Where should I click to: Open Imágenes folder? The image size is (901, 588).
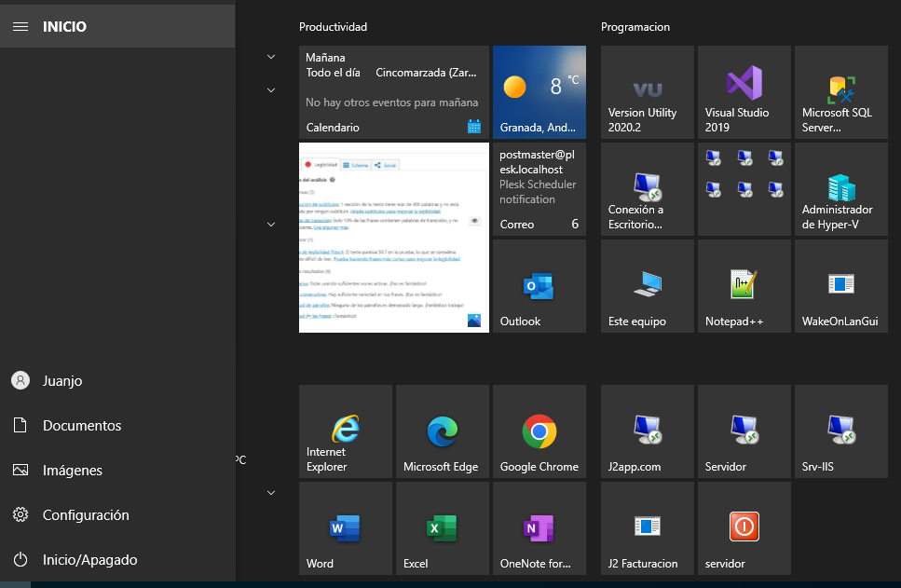pos(117,471)
